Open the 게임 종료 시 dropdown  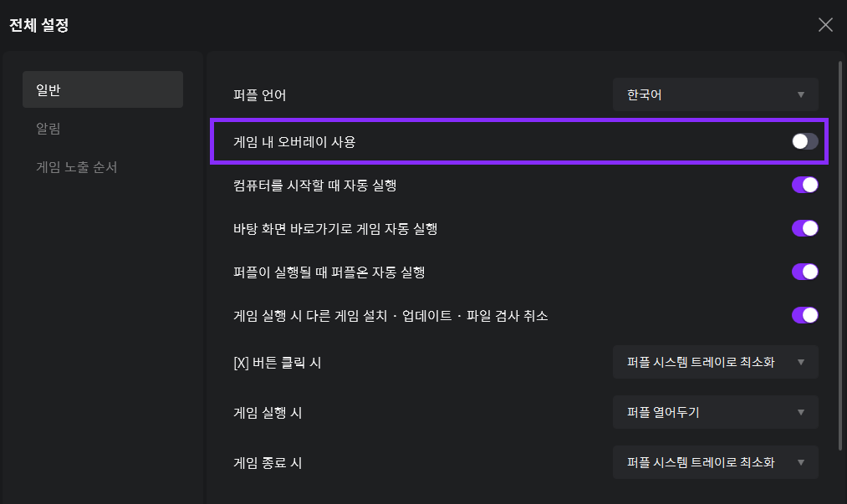click(715, 461)
